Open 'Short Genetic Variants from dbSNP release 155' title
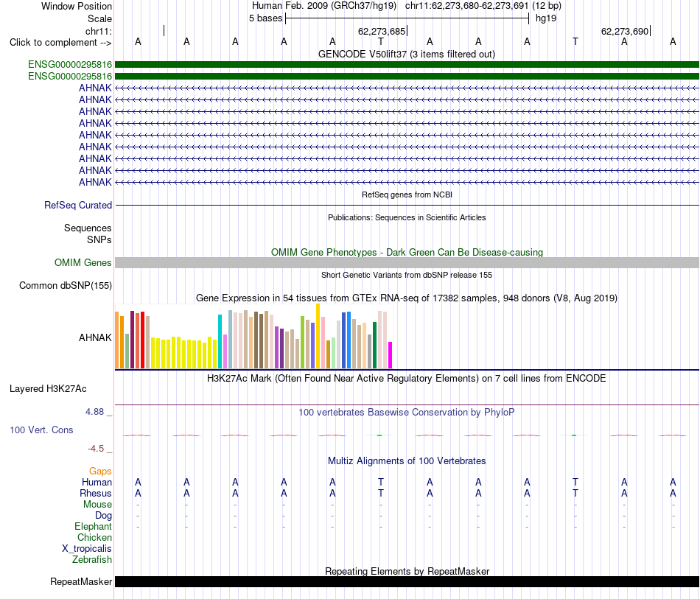This screenshot has height=599, width=700. click(x=407, y=275)
